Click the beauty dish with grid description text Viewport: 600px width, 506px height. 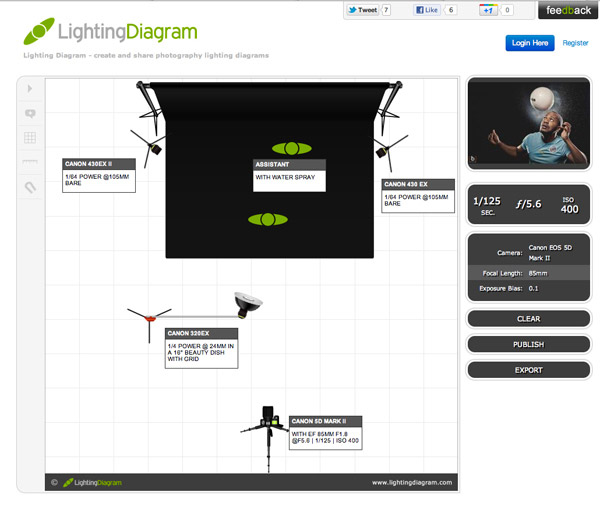[x=201, y=353]
